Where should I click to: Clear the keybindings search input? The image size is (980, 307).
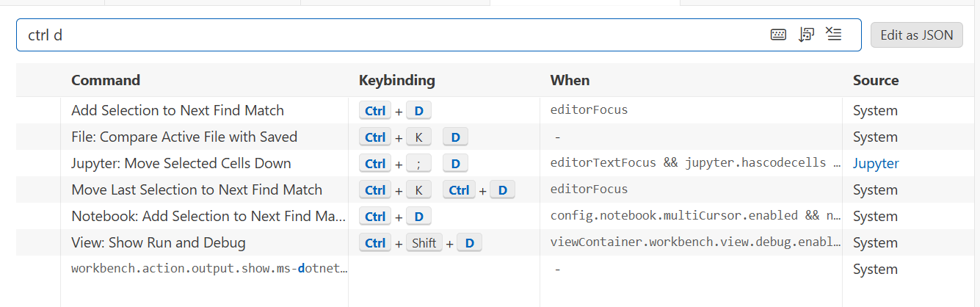coord(833,35)
